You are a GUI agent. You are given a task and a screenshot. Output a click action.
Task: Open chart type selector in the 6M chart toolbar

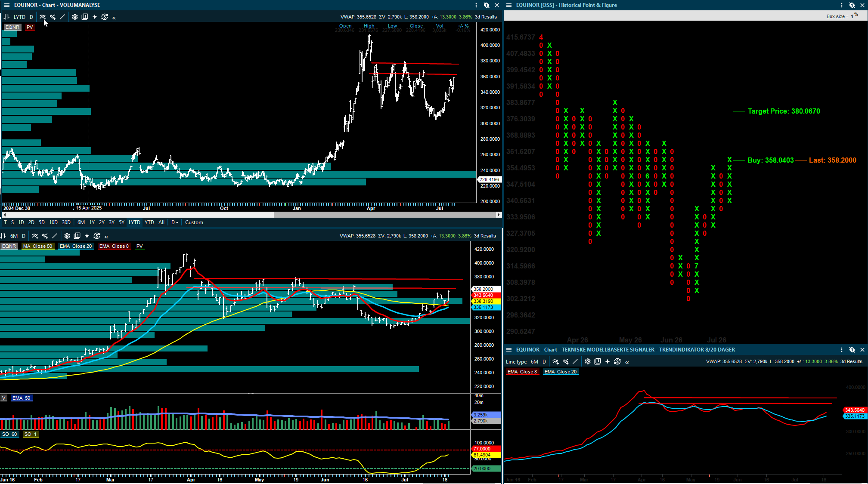[3, 236]
